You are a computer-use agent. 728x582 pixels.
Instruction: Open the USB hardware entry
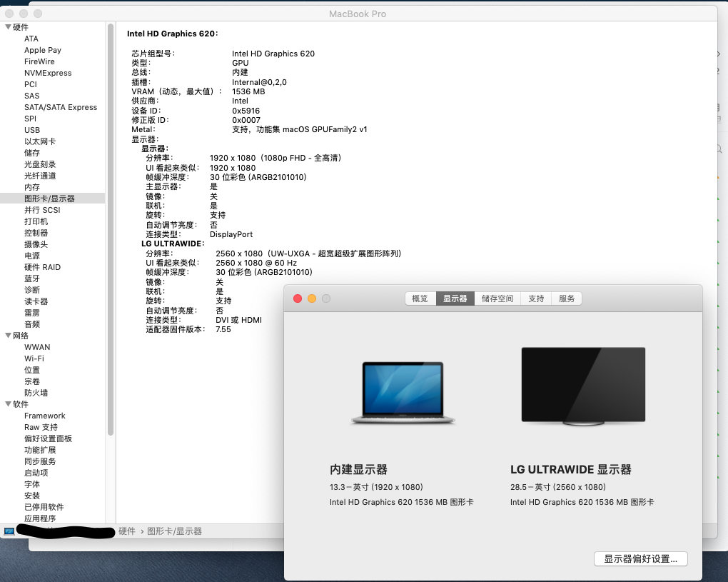[32, 130]
